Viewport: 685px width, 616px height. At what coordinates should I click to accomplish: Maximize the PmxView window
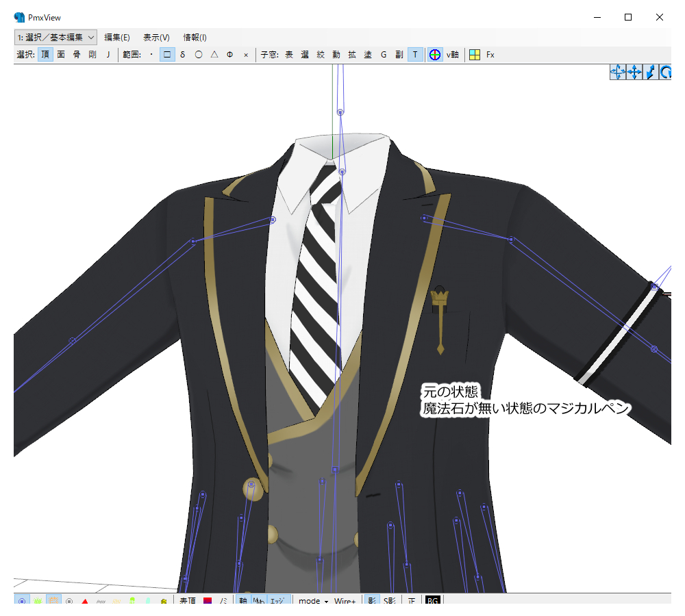point(627,18)
